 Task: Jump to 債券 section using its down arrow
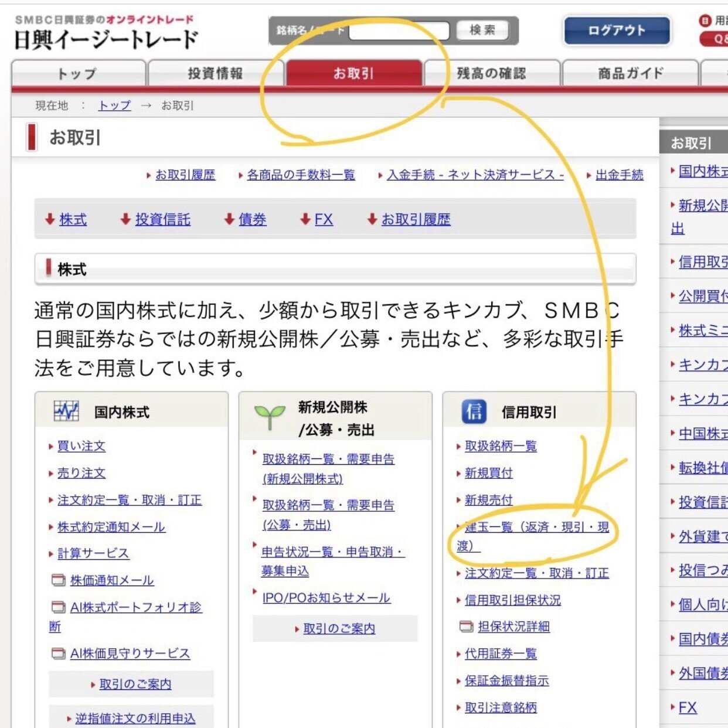(x=228, y=220)
